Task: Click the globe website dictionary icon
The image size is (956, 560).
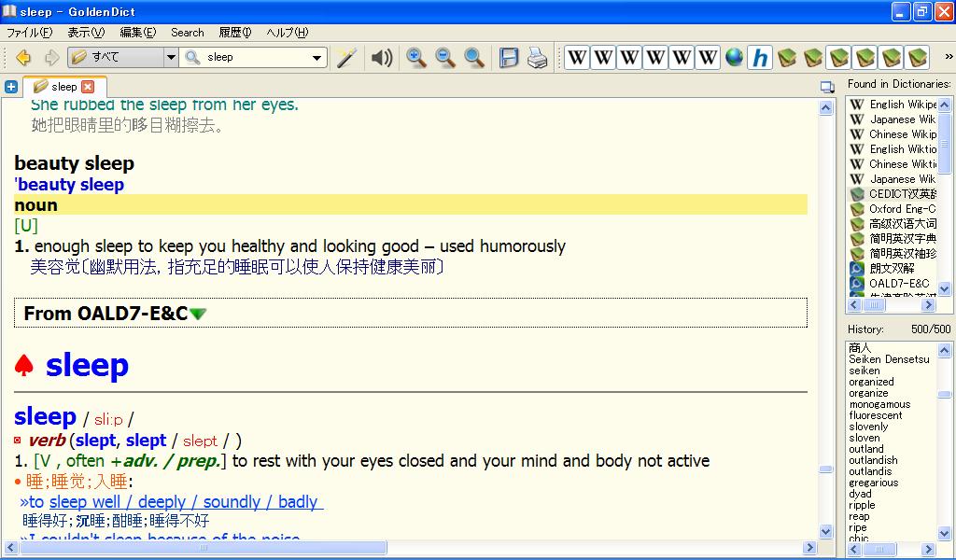Action: click(x=735, y=58)
